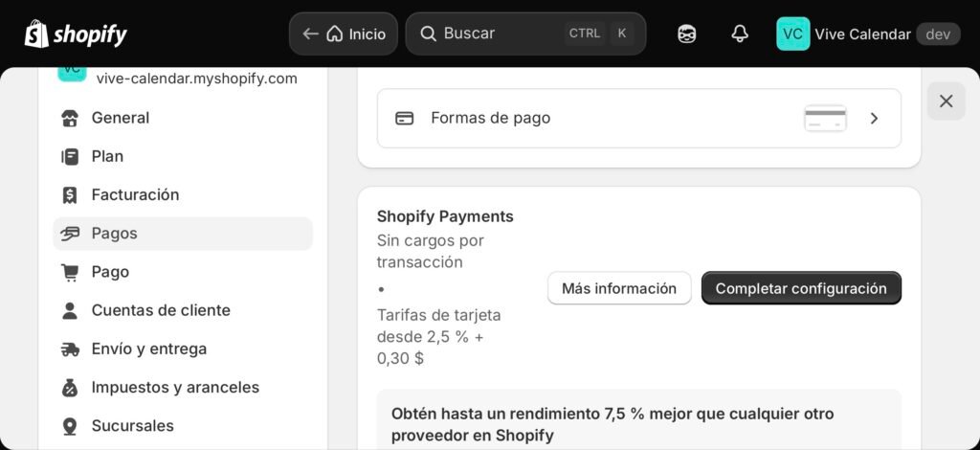The width and height of the screenshot is (980, 450).
Task: Open the Vive Calendar account menu
Action: (868, 34)
